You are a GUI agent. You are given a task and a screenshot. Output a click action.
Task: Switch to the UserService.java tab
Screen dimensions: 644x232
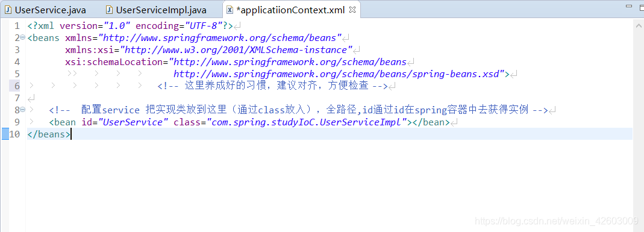[x=45, y=10]
